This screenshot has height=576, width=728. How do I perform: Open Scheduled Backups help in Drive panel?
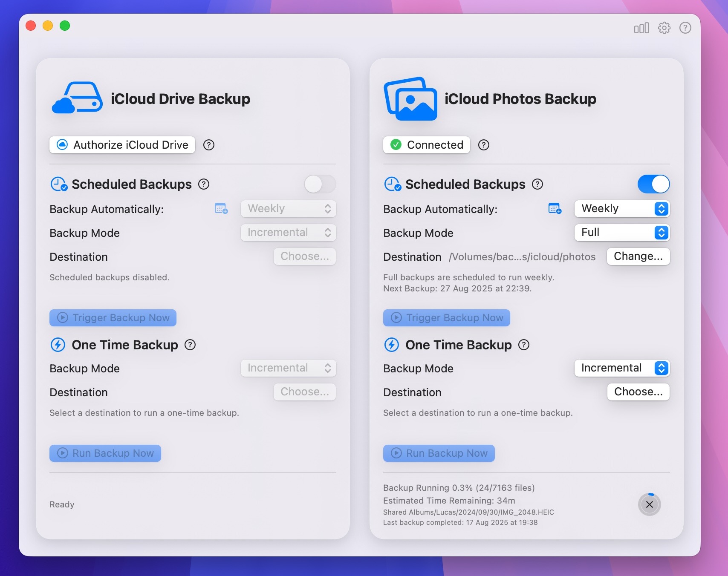point(204,184)
